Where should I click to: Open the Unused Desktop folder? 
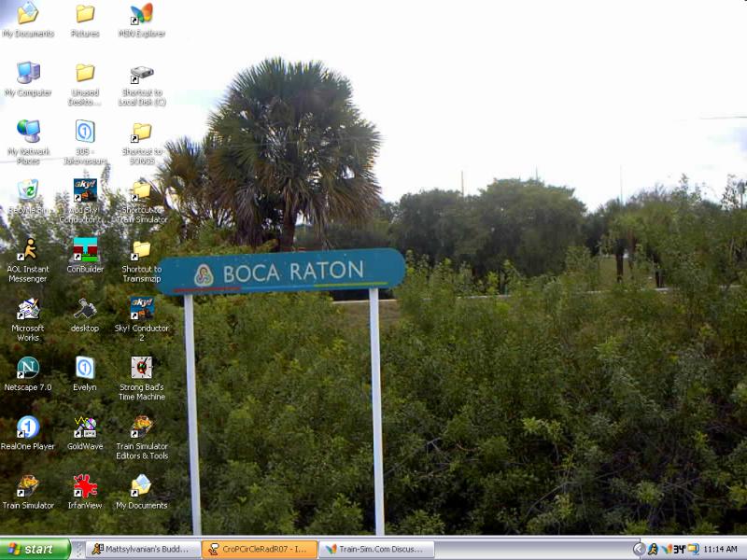pyautogui.click(x=85, y=84)
